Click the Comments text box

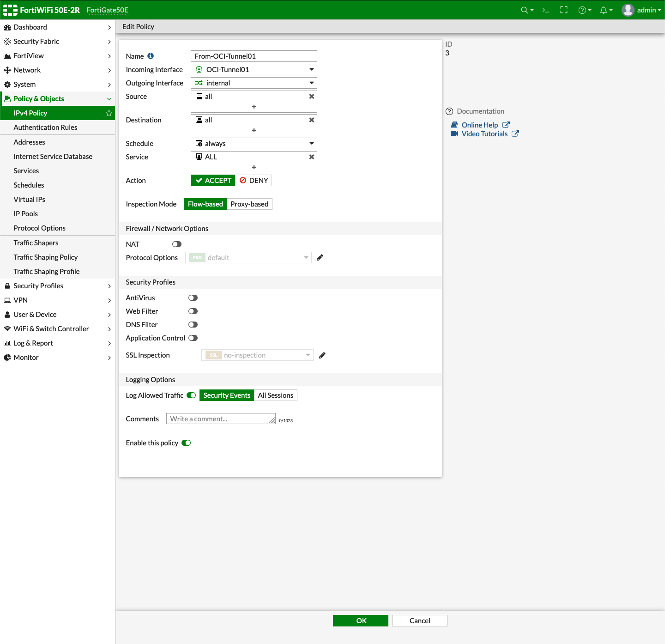pyautogui.click(x=221, y=419)
